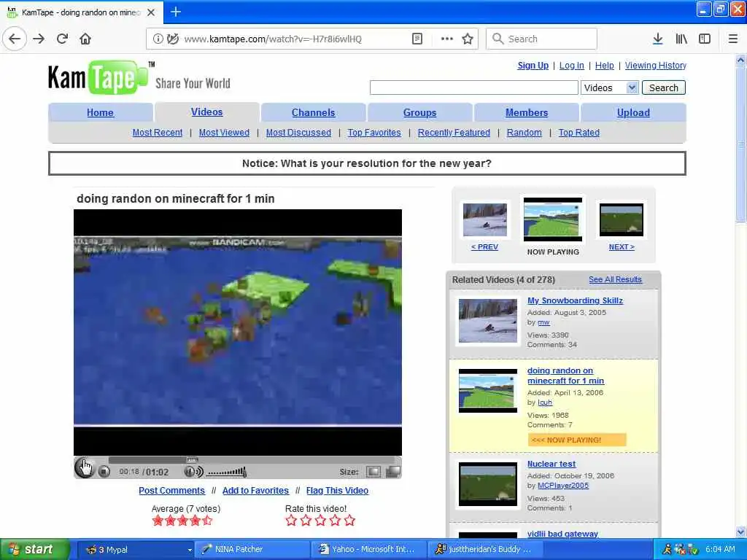The width and height of the screenshot is (747, 560).
Task: Set video to large size icon
Action: [x=393, y=472]
